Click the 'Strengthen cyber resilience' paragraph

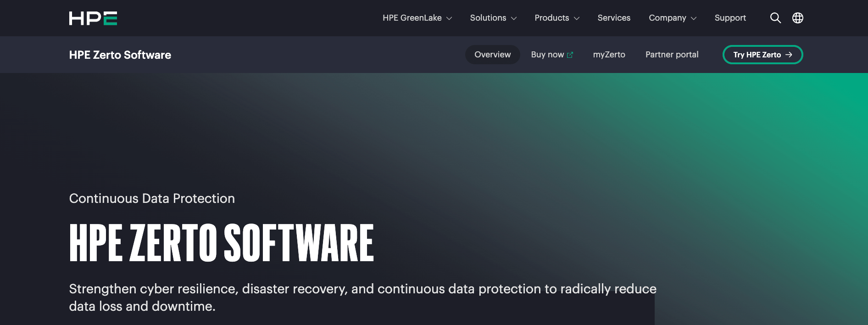click(x=362, y=297)
